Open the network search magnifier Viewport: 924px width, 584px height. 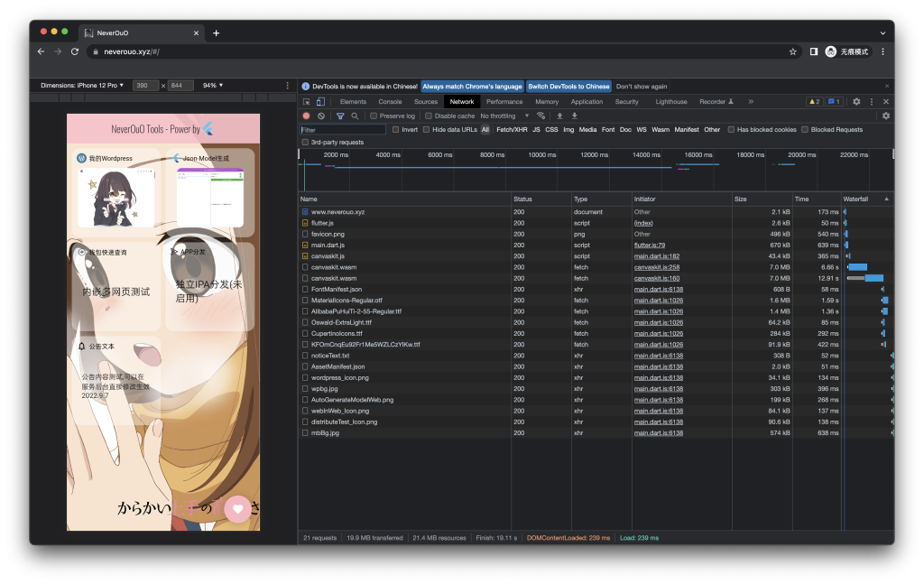point(355,116)
